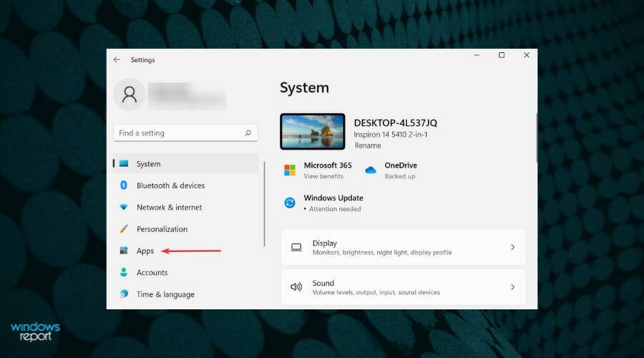The image size is (644, 358).
Task: Click the desktop wallpaper thumbnail
Action: click(x=313, y=132)
